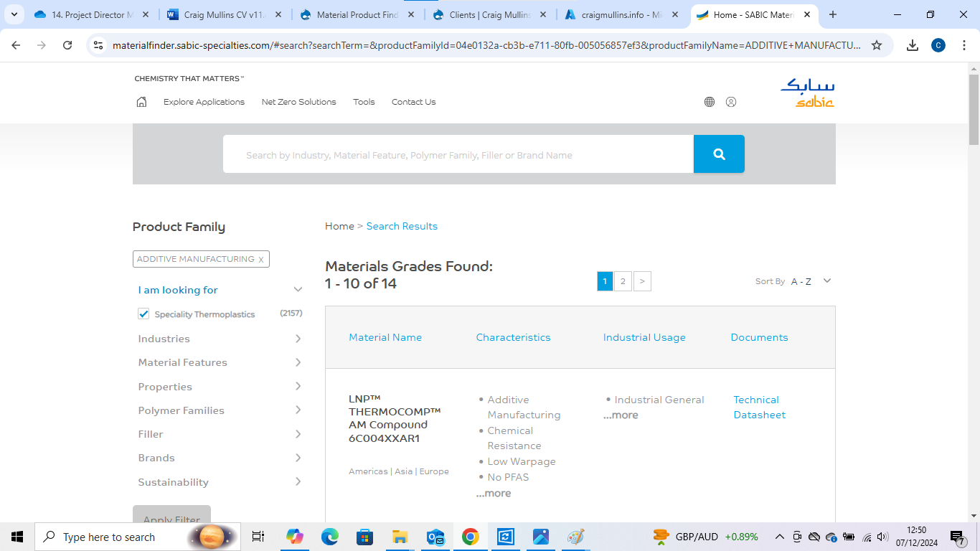Click the SABIC logo
The height and width of the screenshot is (551, 980).
click(807, 92)
